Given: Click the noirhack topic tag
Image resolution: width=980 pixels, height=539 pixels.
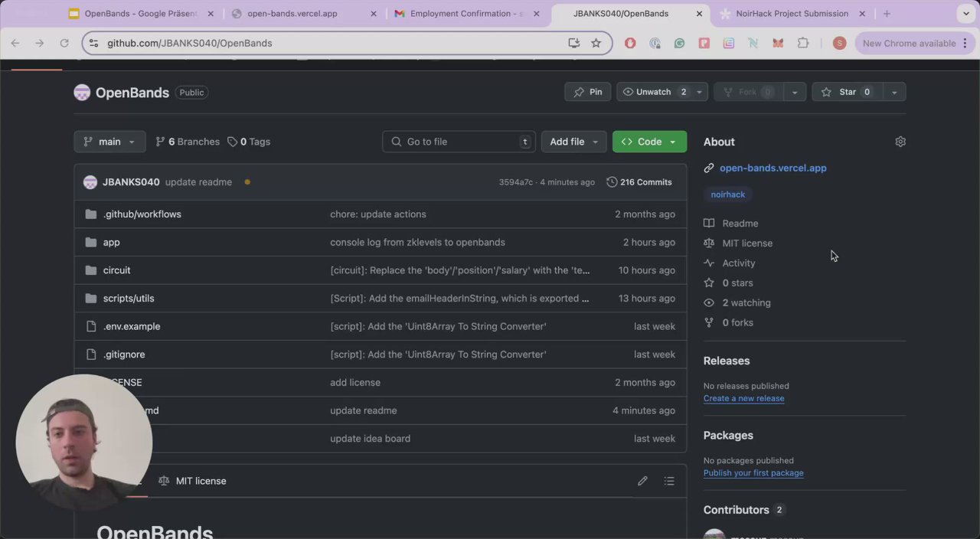Looking at the screenshot, I should coord(727,194).
